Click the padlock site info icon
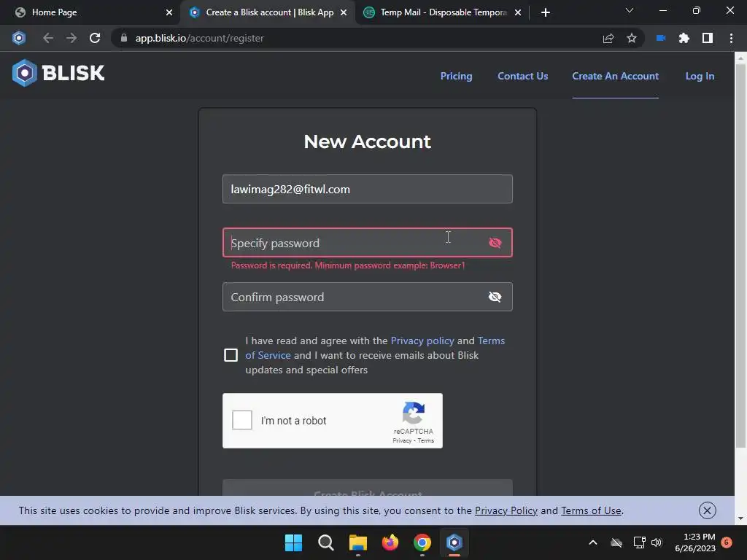 (x=124, y=38)
